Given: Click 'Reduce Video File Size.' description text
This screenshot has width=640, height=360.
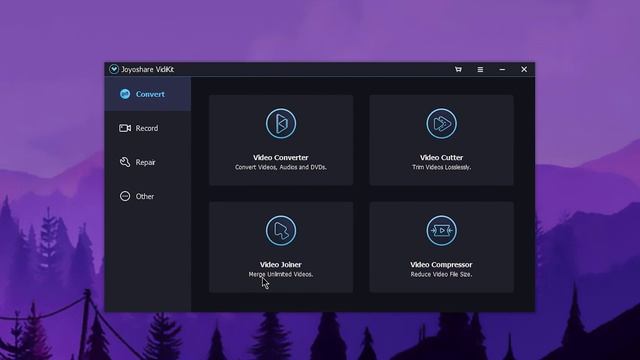Looking at the screenshot, I should pos(441,274).
